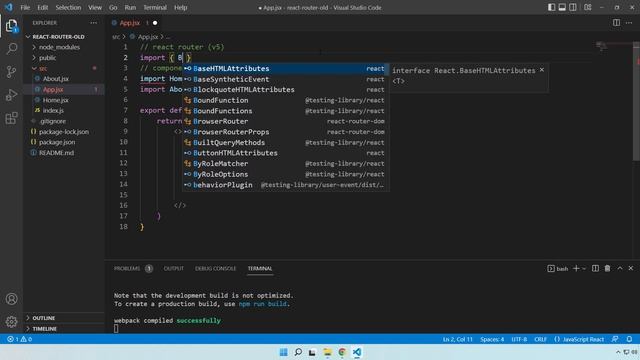Open Windows Start button in taskbar
The image size is (640, 360).
point(283,352)
